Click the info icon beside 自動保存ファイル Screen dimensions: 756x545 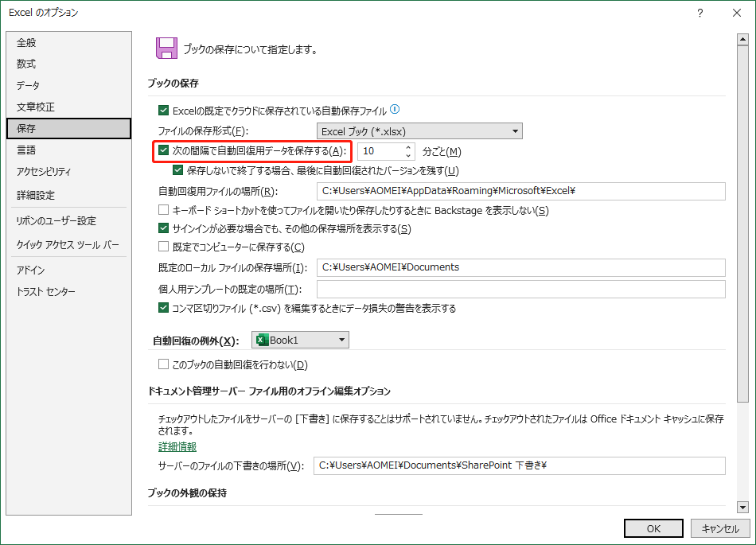[x=395, y=109]
